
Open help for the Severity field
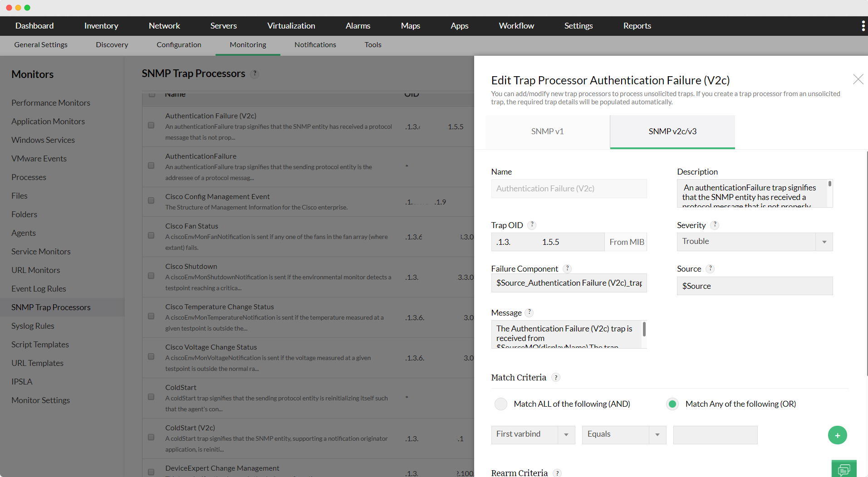pyautogui.click(x=715, y=225)
